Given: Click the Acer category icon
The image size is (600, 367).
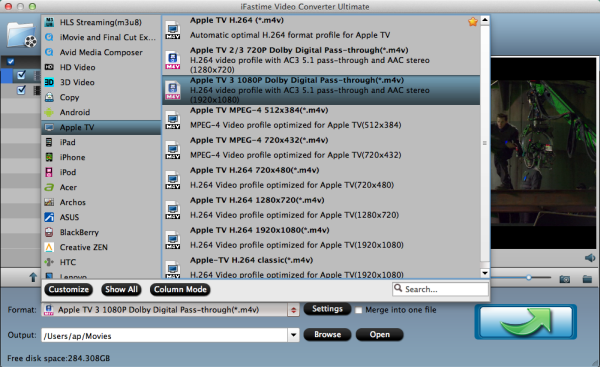Looking at the screenshot, I should point(49,187).
